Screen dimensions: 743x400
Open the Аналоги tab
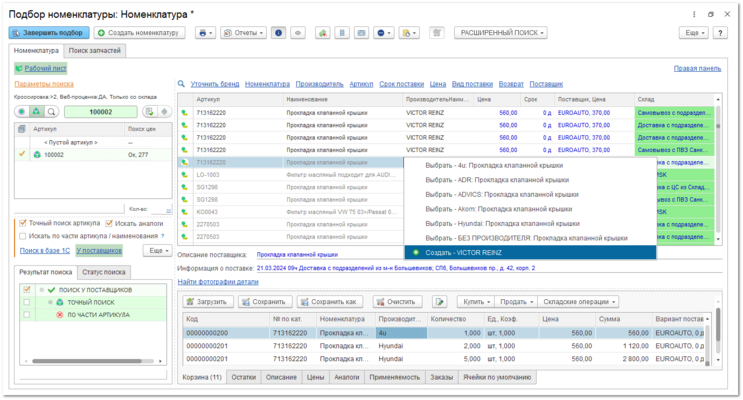point(346,377)
